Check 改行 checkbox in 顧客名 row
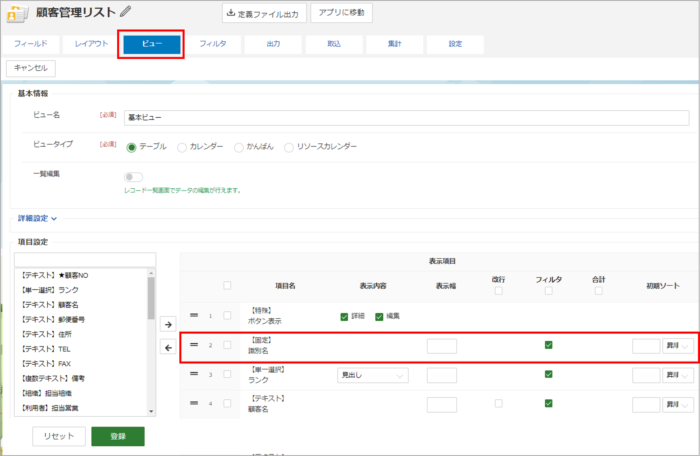Image resolution: width=700 pixels, height=456 pixels. pyautogui.click(x=499, y=403)
